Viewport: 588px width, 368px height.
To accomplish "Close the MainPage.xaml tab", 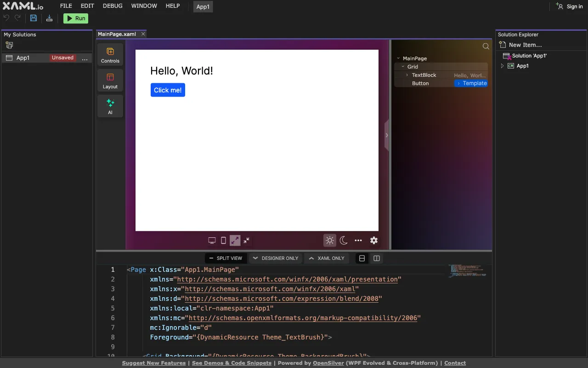I will pos(143,34).
